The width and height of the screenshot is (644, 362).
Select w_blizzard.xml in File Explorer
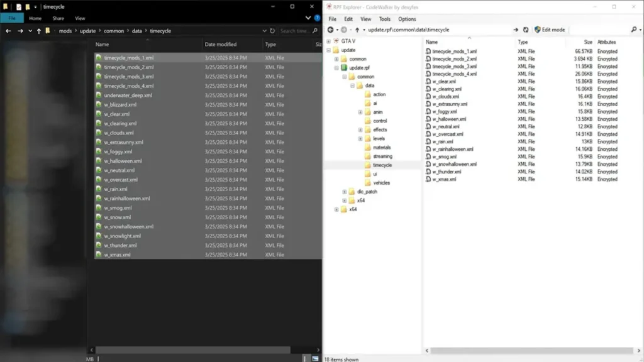[x=119, y=104]
